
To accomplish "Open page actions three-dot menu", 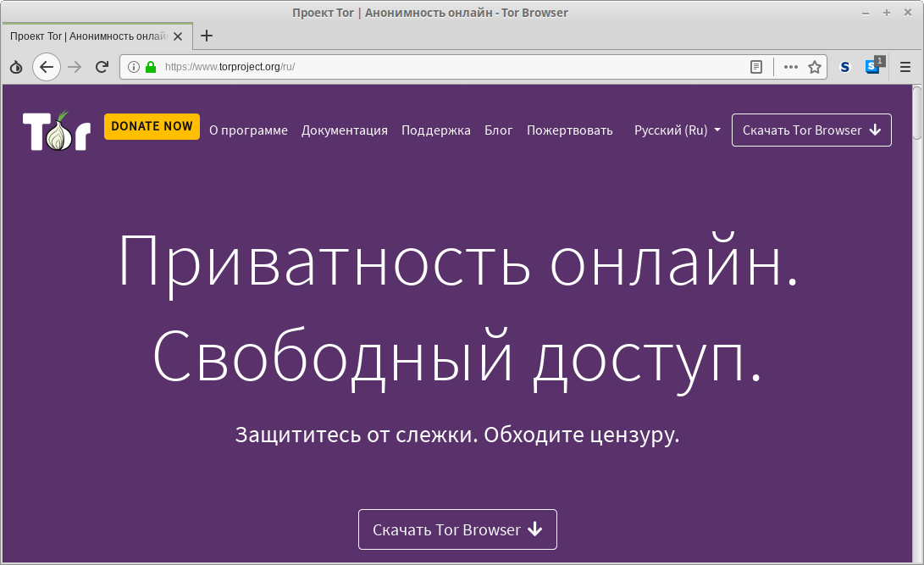I will [x=790, y=67].
